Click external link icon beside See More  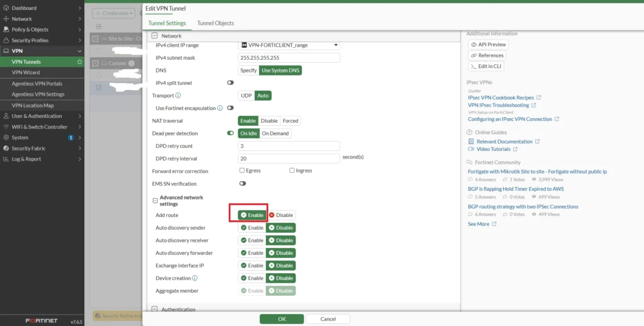494,224
